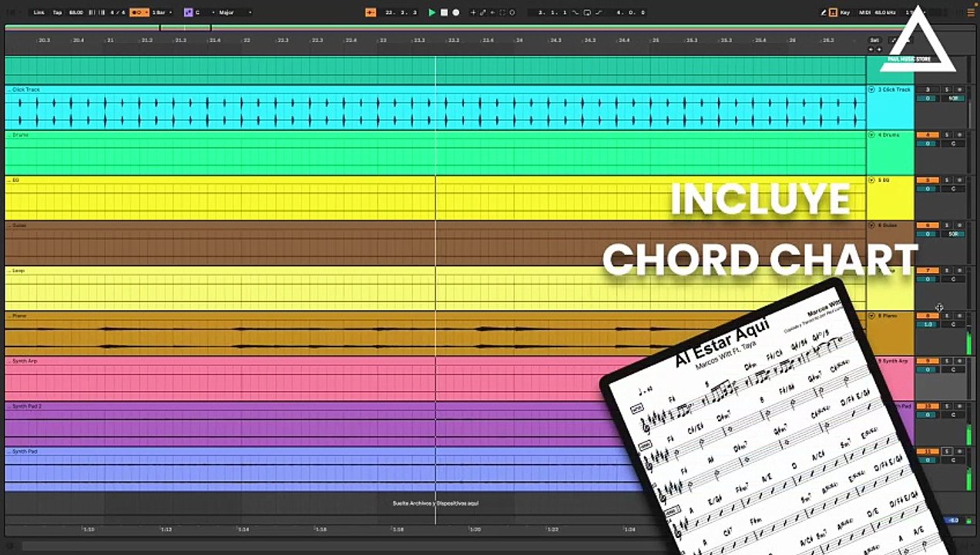Click the Punch-In switch icon
This screenshot has width=980, height=555.
(x=575, y=12)
